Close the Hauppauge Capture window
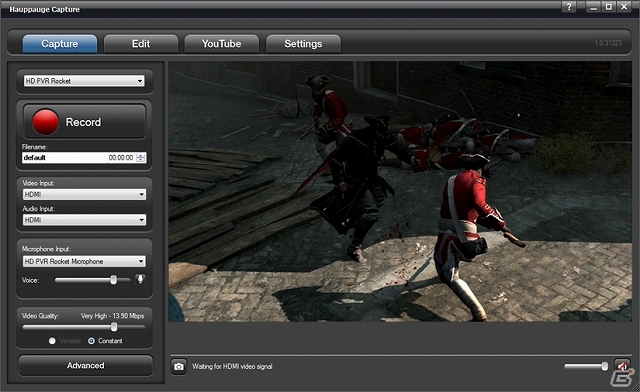The height and width of the screenshot is (392, 640). click(624, 7)
